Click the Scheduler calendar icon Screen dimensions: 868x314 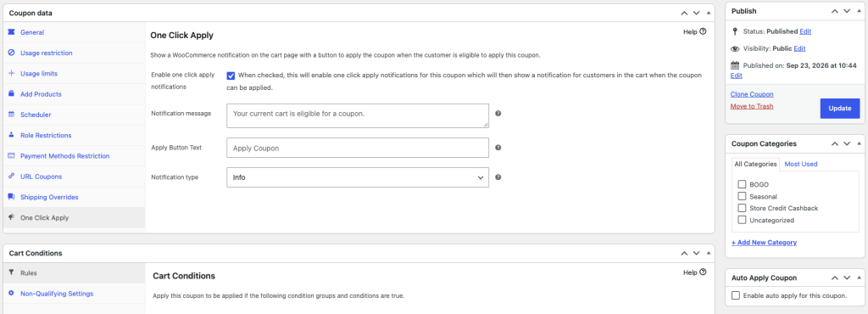point(11,114)
